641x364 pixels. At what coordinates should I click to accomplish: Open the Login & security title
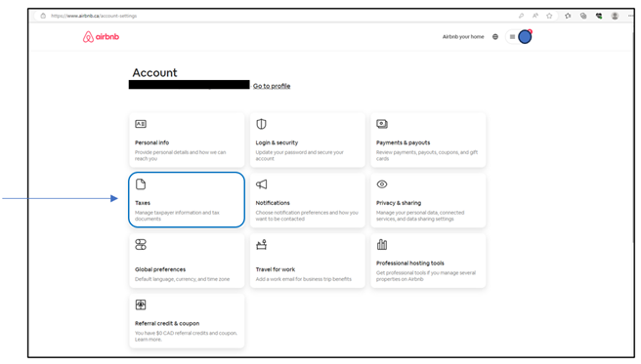point(277,142)
